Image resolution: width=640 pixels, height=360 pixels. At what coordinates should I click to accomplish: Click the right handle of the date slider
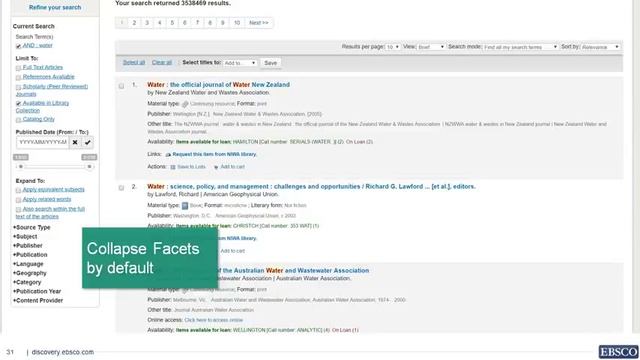pos(89,167)
